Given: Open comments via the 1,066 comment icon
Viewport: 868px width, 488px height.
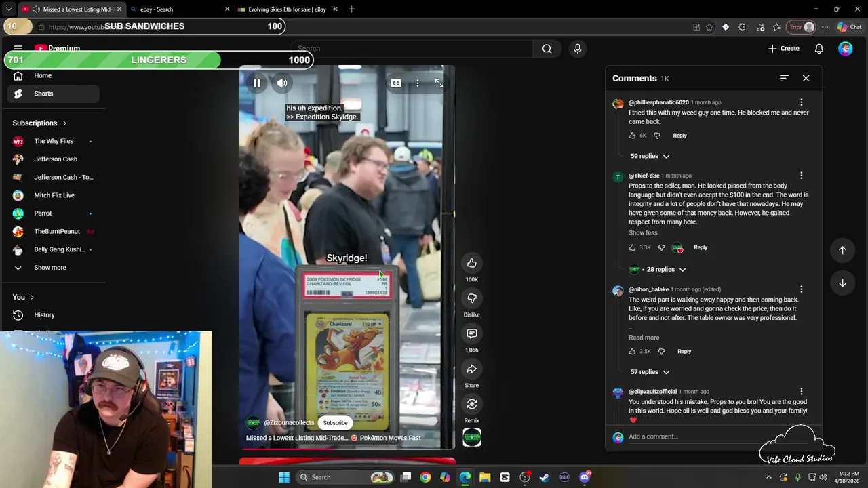Looking at the screenshot, I should click(x=472, y=333).
